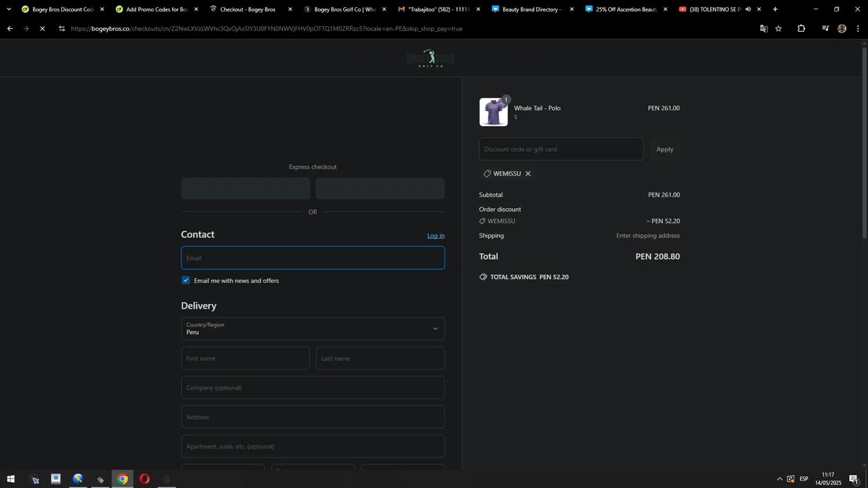Open the notification center icon
868x488 pixels.
[854, 479]
